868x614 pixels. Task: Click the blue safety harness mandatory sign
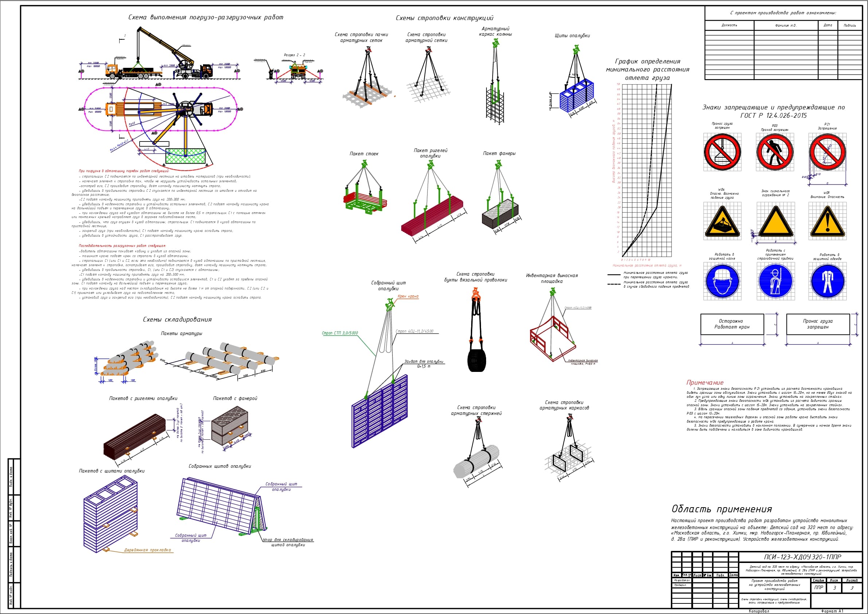(776, 281)
